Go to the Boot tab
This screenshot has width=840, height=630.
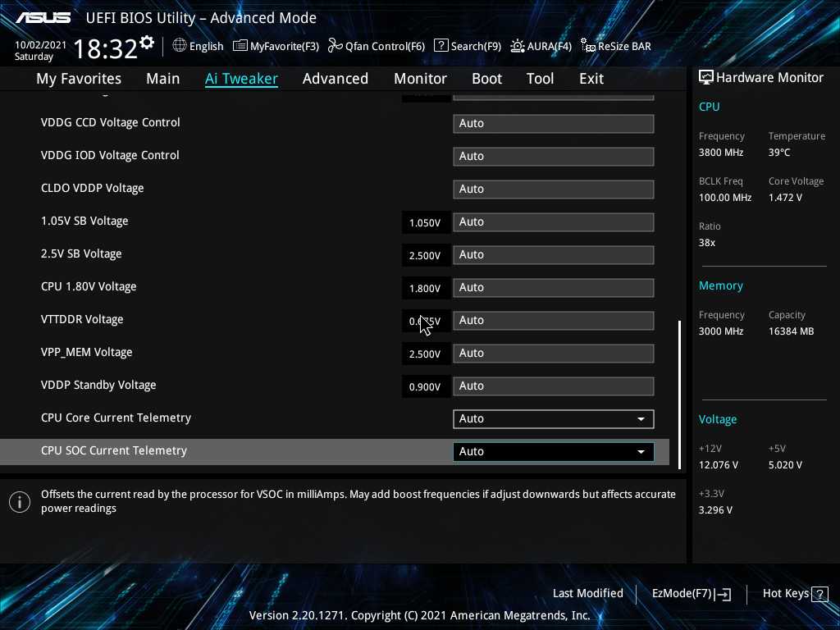coord(486,79)
